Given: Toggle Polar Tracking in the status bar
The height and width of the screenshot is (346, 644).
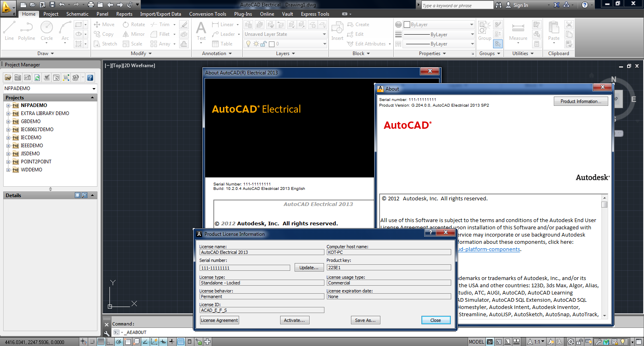Looking at the screenshot, I should (119, 342).
